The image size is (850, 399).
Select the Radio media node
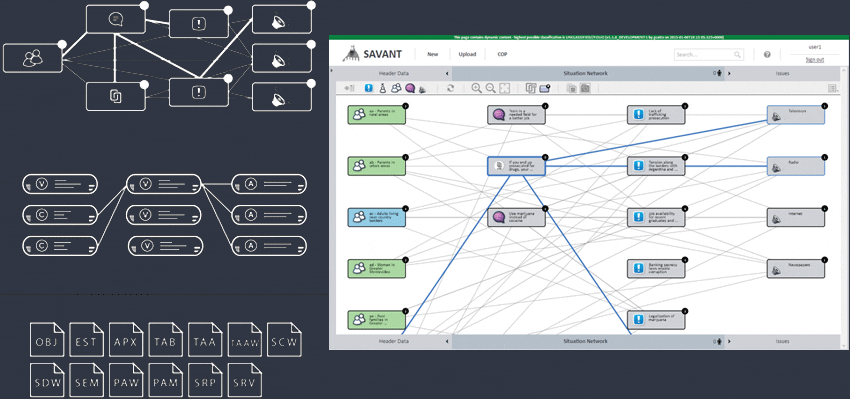pyautogui.click(x=796, y=166)
